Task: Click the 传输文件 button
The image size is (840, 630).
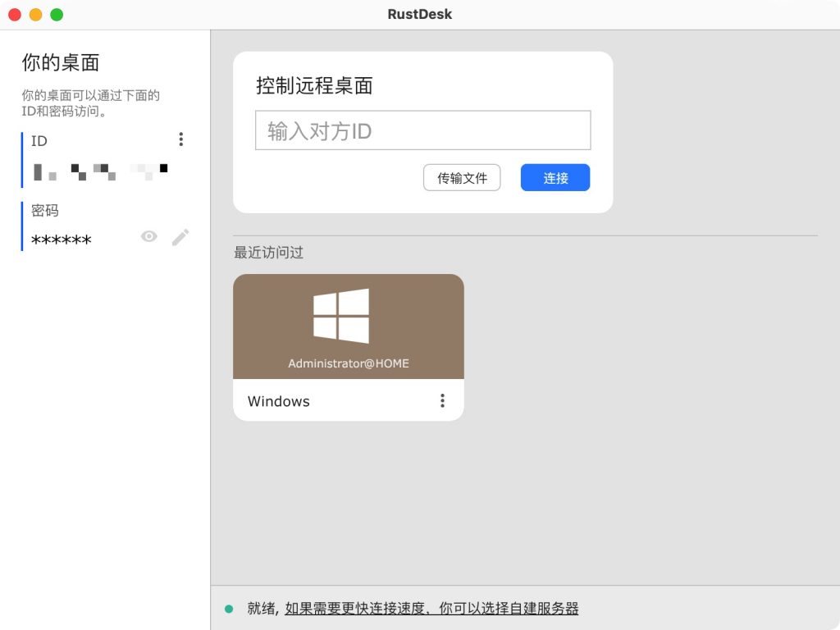Action: tap(462, 178)
